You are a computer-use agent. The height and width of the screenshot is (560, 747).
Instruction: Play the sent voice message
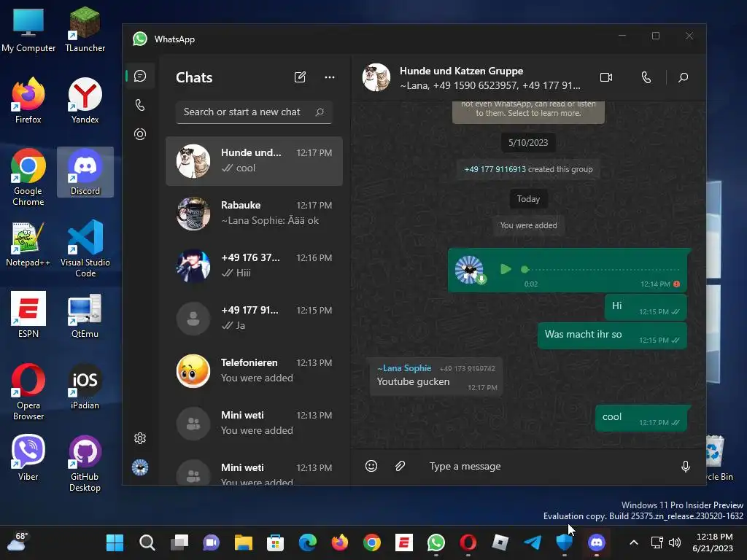pos(506,269)
